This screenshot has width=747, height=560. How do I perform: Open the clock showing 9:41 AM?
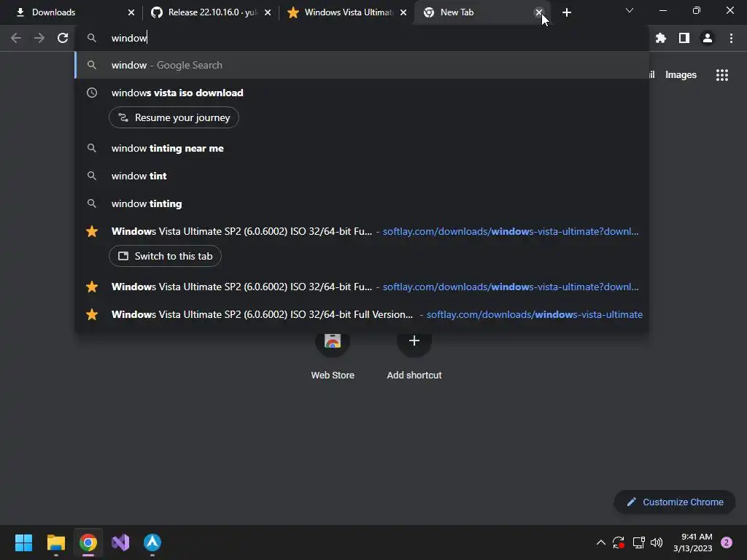click(693, 542)
